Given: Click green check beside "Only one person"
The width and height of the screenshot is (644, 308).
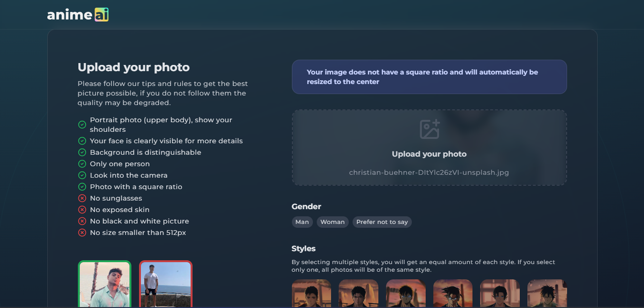Looking at the screenshot, I should click(82, 164).
